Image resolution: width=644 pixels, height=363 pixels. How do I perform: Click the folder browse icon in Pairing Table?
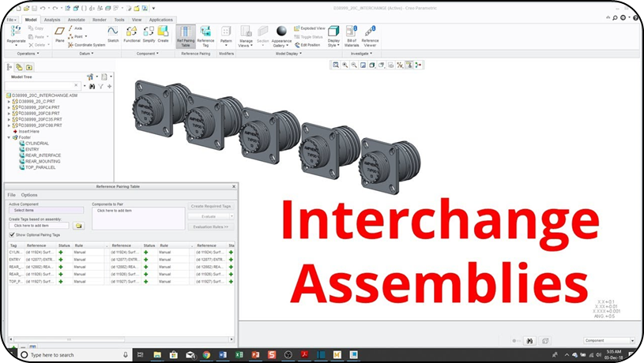click(78, 226)
